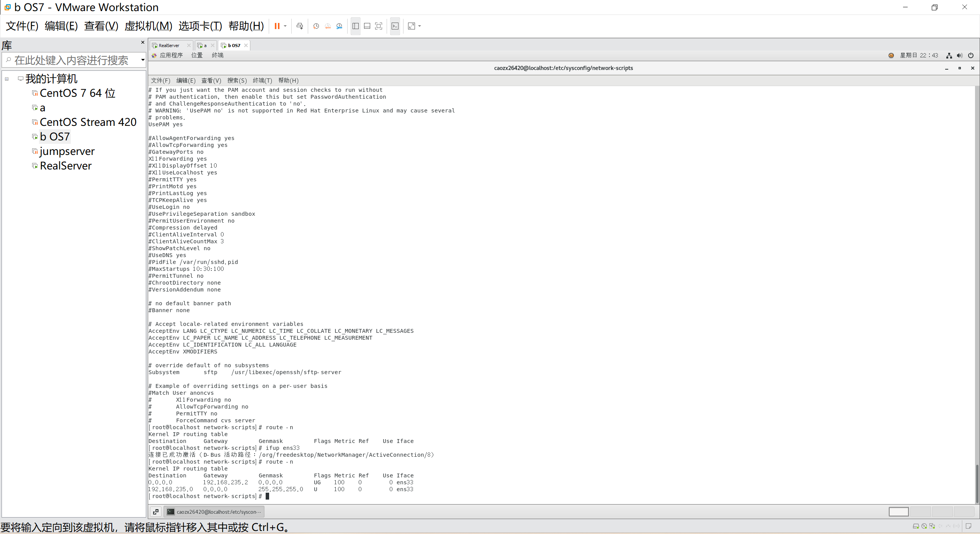Open the 应用程序 menu in guest panel
Screen dimensions: 980x534
[171, 55]
